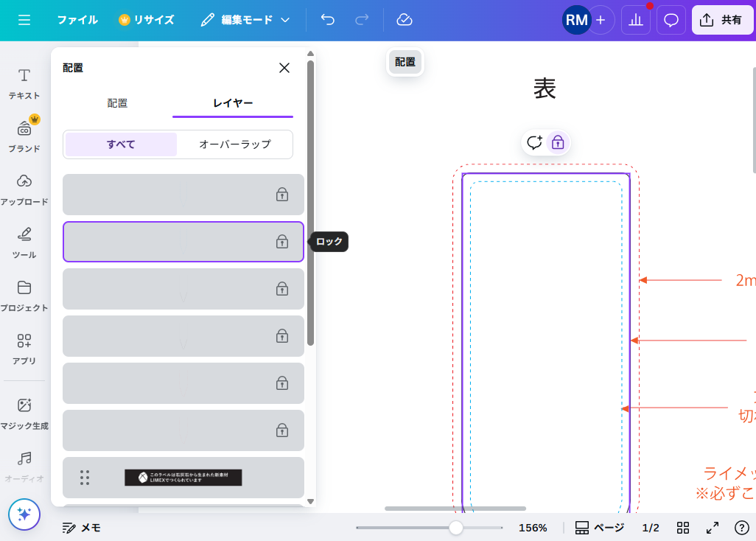The image size is (756, 541).
Task: Click the zoom slider handle
Action: pos(456,528)
